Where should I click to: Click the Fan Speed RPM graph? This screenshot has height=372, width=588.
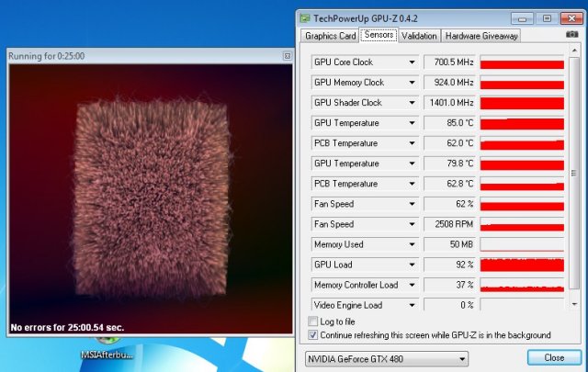(x=522, y=224)
